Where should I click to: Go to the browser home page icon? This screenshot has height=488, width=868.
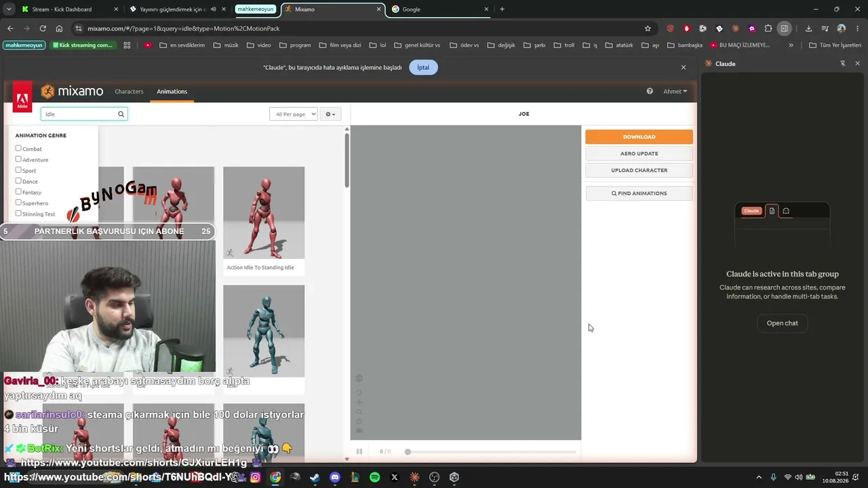[59, 28]
